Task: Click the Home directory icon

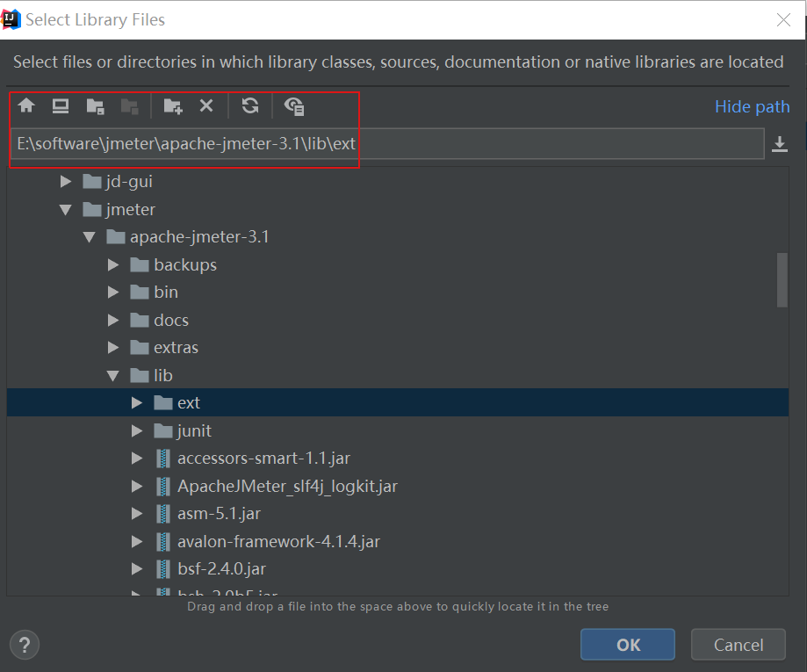Action: (x=25, y=105)
